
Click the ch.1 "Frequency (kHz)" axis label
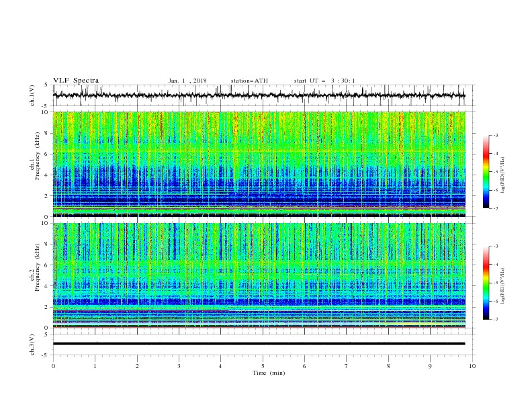click(38, 156)
